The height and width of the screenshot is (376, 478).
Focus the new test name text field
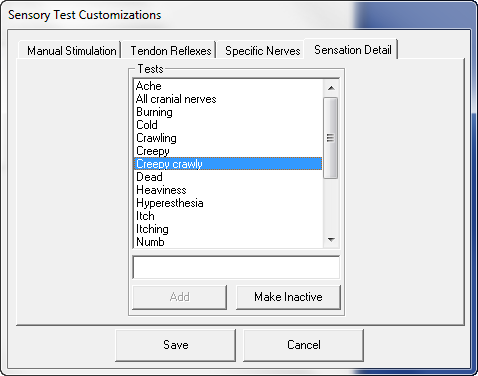click(236, 267)
